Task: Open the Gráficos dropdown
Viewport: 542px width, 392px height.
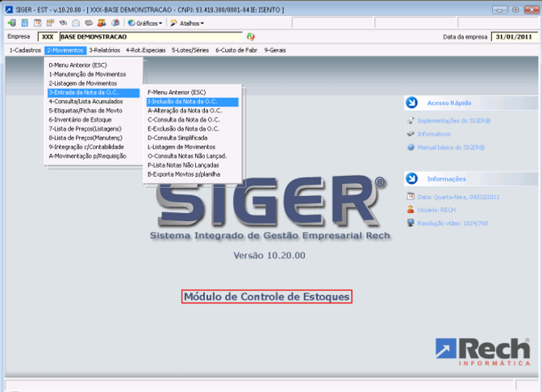Action: tap(145, 23)
